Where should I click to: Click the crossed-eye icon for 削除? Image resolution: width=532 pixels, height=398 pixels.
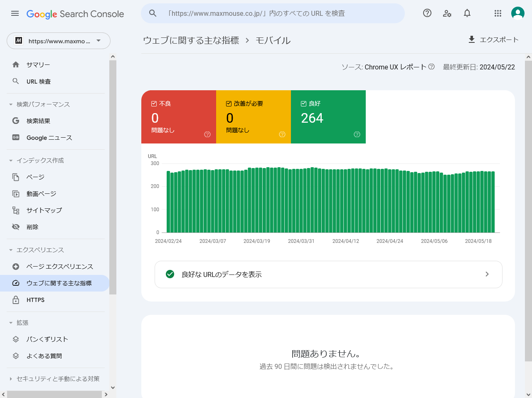[16, 227]
